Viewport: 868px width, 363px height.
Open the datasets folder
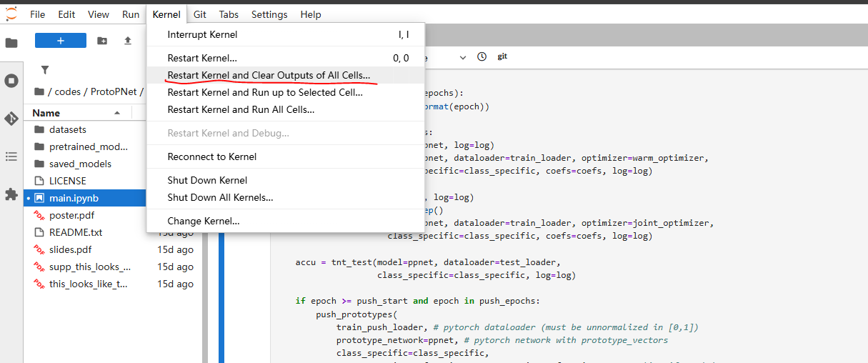[68, 129]
